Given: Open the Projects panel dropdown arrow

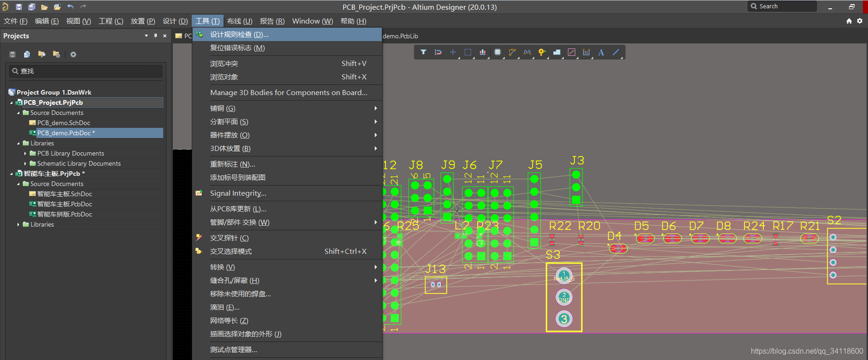Looking at the screenshot, I should pyautogui.click(x=146, y=36).
